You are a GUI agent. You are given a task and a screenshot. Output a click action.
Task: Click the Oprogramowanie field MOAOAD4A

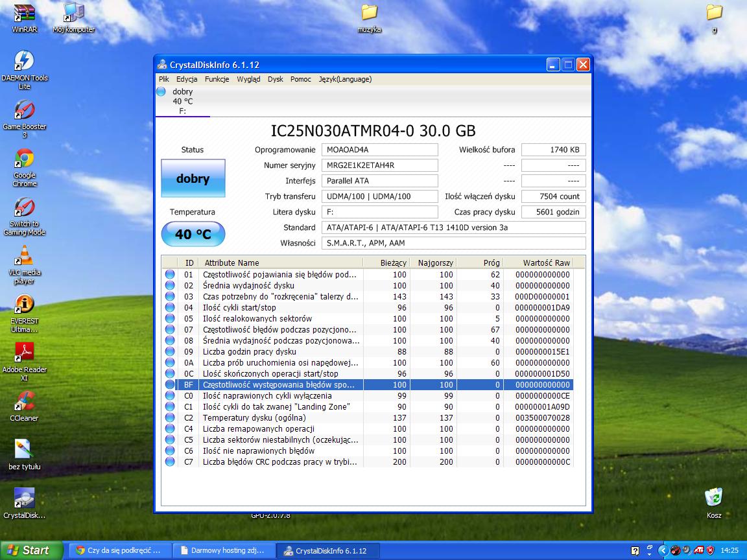pos(380,150)
